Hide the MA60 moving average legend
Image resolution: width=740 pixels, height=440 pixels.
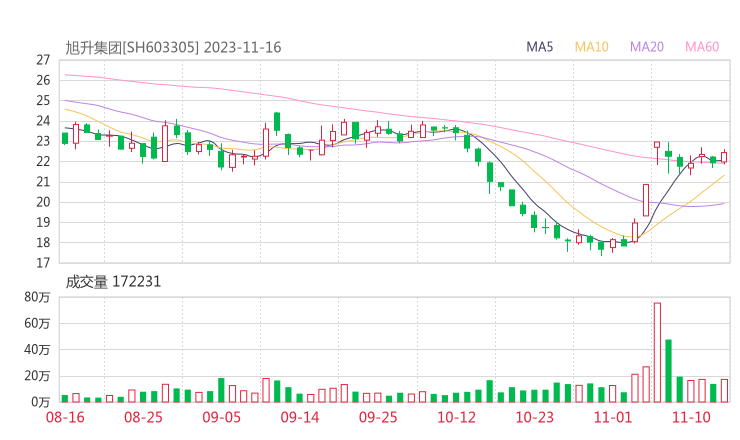coord(702,47)
